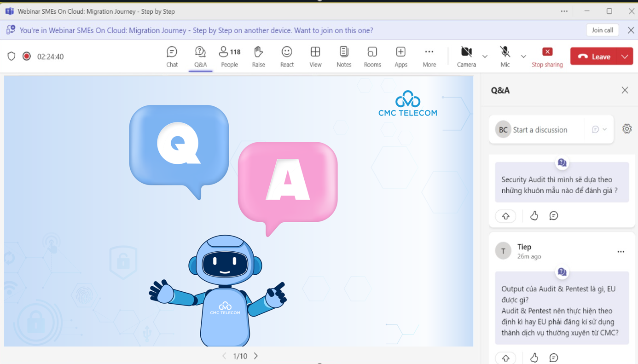Image resolution: width=638 pixels, height=364 pixels.
Task: Go to next slide arrow
Action: tap(256, 356)
